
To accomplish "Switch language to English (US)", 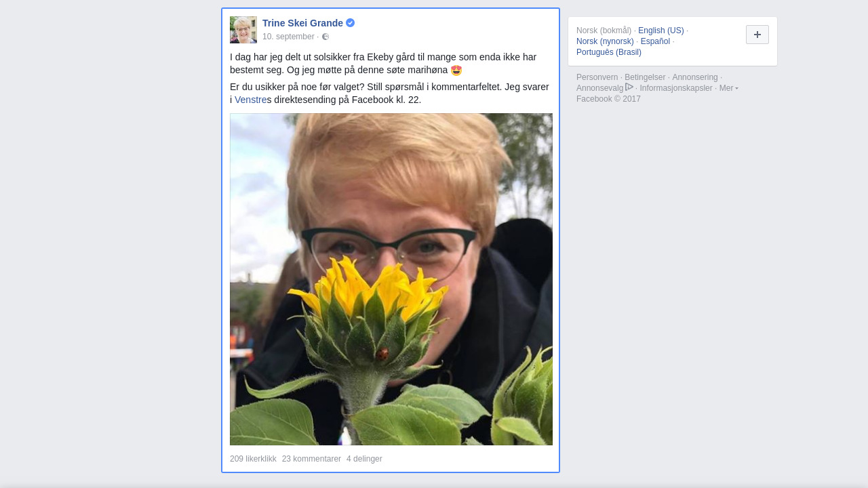I will (x=660, y=30).
